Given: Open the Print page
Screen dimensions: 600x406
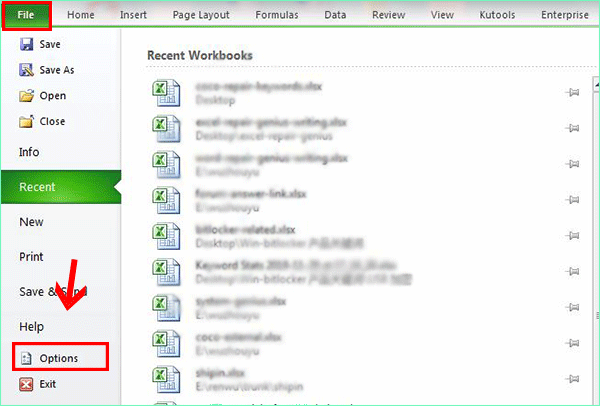Looking at the screenshot, I should (x=31, y=257).
